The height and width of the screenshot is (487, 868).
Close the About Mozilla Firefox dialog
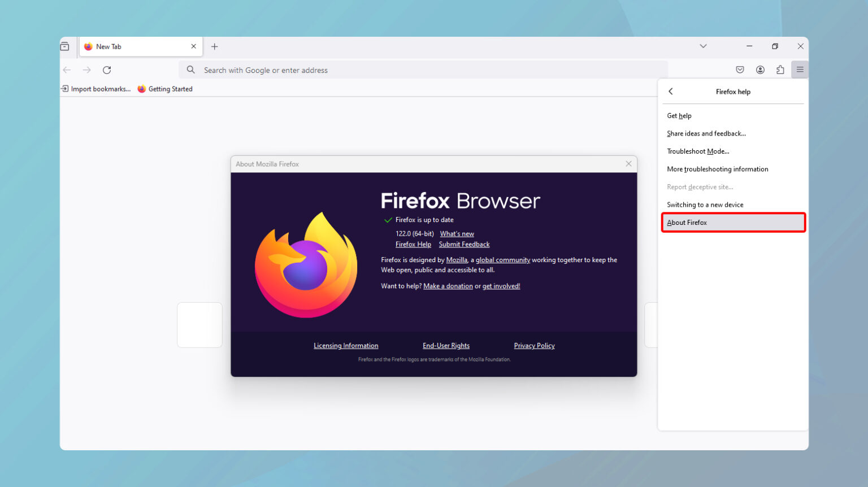point(628,164)
